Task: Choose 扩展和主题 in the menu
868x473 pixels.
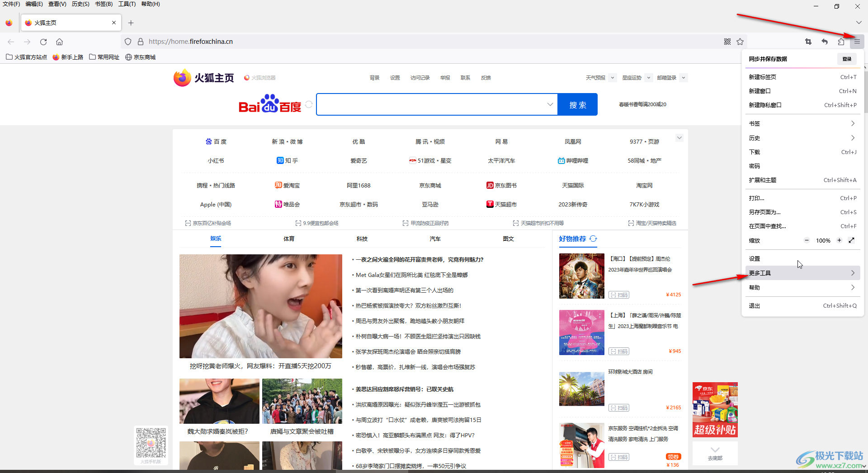Action: coord(802,180)
